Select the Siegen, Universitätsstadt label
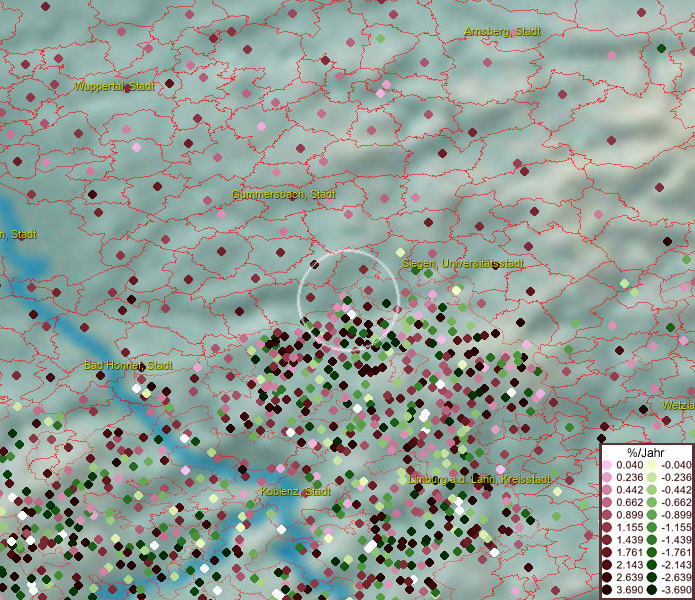 pyautogui.click(x=463, y=264)
